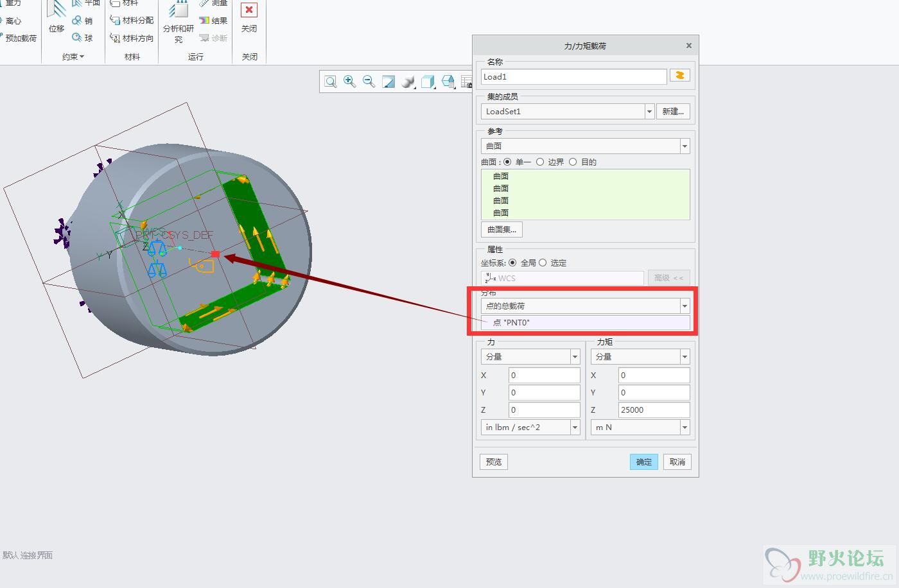This screenshot has height=588, width=899.
Task: Click the Load1 name input field
Action: click(x=574, y=76)
